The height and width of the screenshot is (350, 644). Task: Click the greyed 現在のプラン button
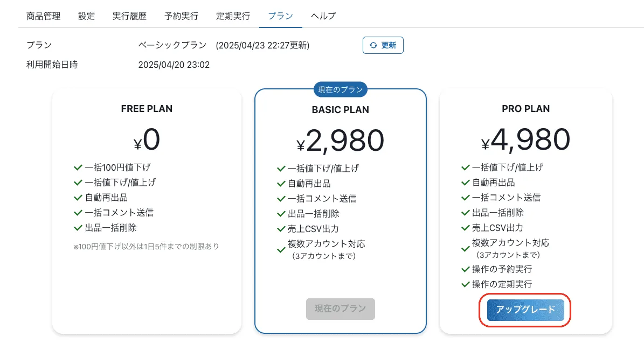click(x=340, y=309)
